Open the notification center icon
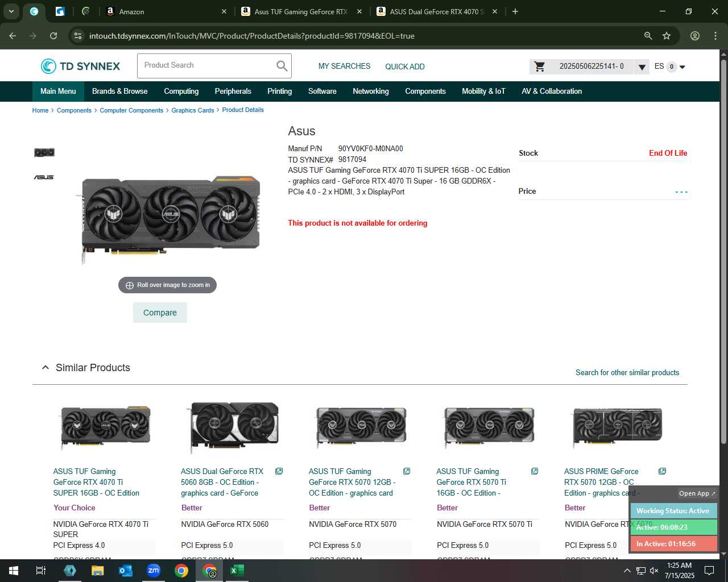Image resolution: width=728 pixels, height=582 pixels. (709, 571)
